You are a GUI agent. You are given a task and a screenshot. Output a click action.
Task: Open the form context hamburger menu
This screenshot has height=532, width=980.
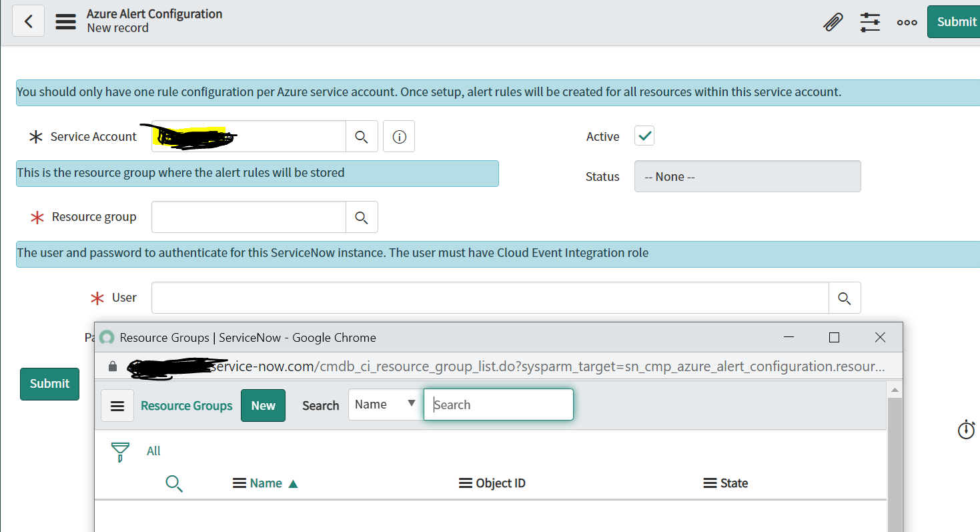pos(65,21)
